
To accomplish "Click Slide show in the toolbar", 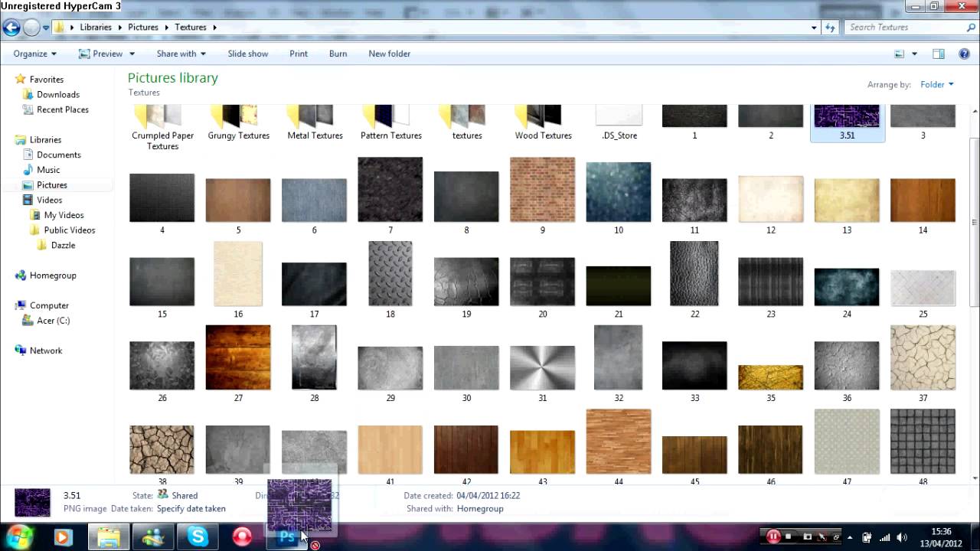I will coord(248,54).
